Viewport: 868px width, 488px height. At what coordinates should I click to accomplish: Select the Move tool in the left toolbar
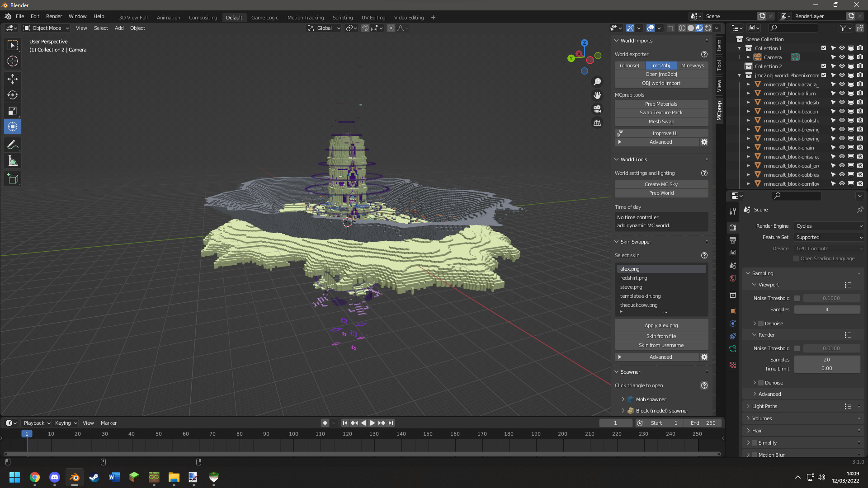pyautogui.click(x=12, y=79)
